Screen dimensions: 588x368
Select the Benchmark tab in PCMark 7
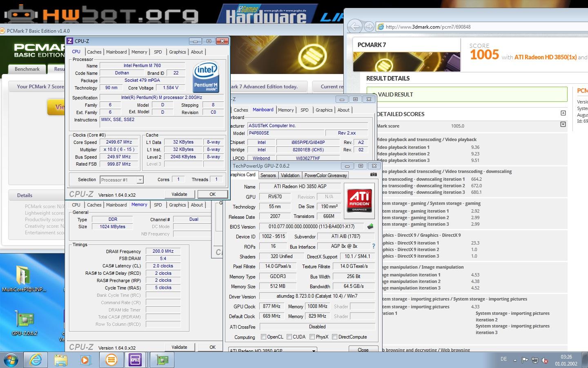click(27, 69)
